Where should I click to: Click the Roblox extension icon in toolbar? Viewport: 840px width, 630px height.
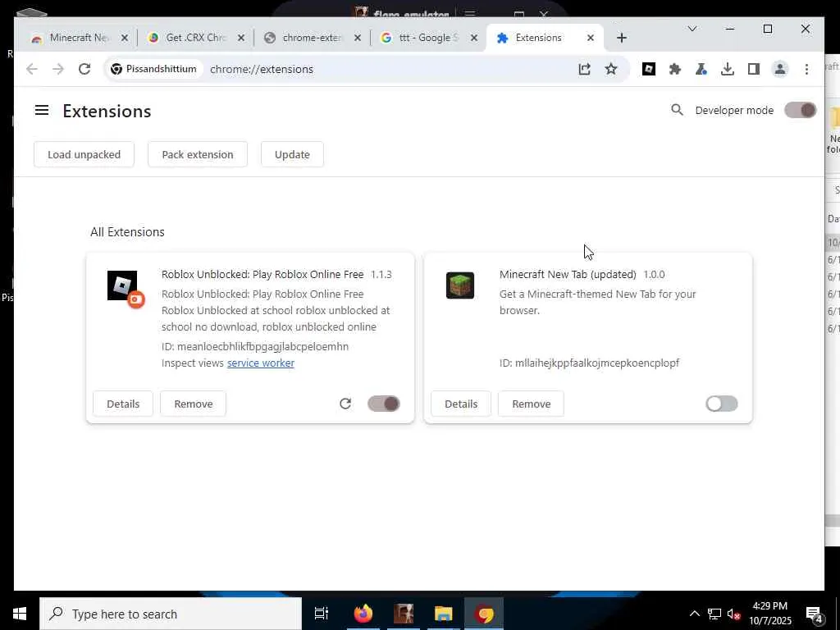pyautogui.click(x=648, y=69)
